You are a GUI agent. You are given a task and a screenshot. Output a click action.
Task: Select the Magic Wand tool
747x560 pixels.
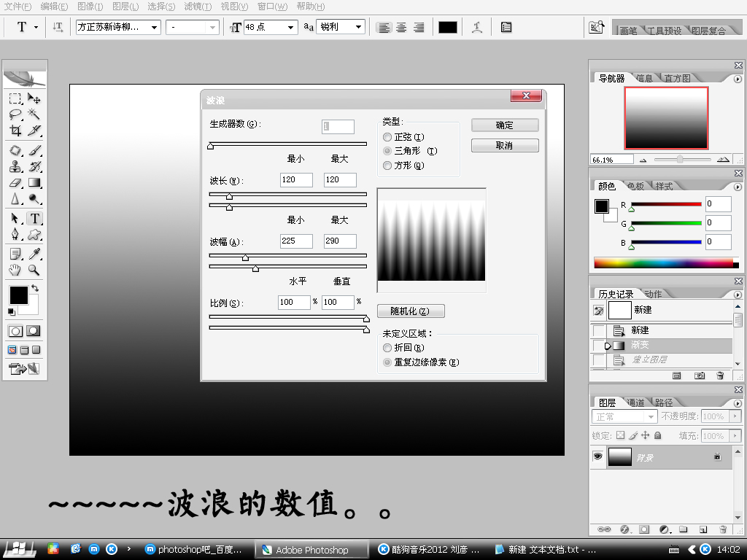34,114
